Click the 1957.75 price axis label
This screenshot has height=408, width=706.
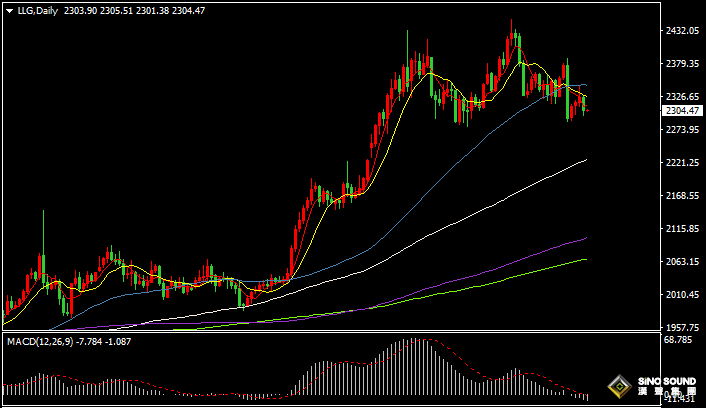(x=680, y=327)
